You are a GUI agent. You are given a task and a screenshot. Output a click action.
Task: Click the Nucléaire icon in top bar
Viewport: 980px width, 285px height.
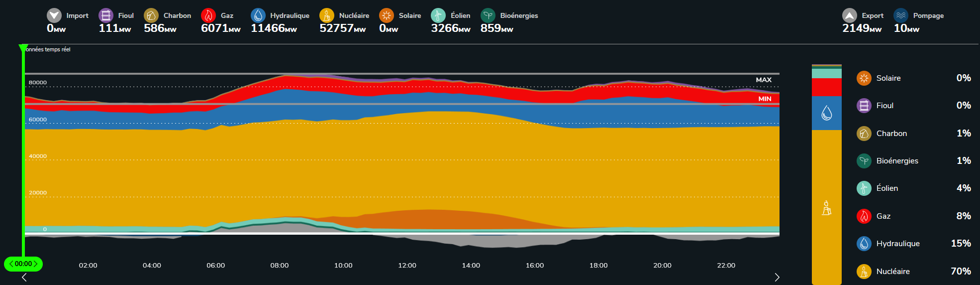pos(327,15)
